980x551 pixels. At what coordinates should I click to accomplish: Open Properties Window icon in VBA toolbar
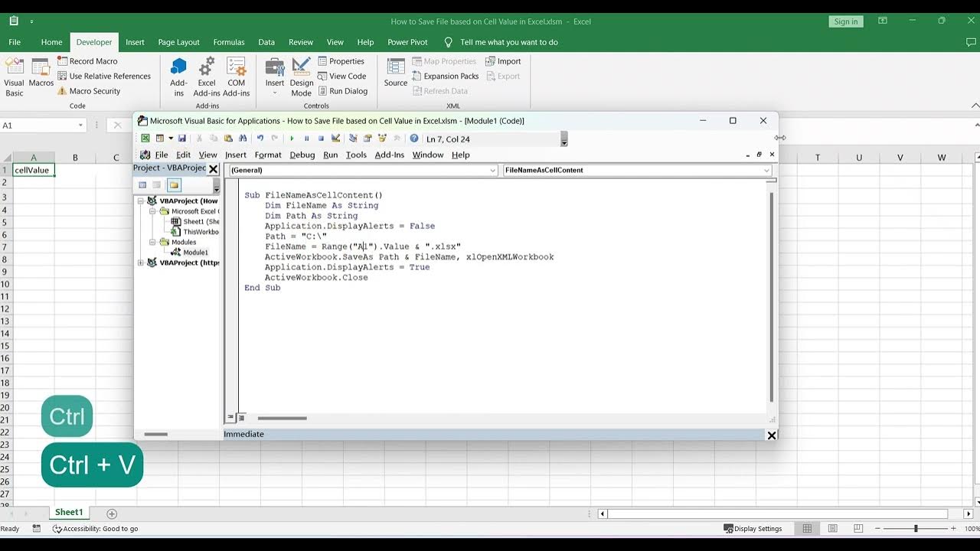pyautogui.click(x=367, y=139)
